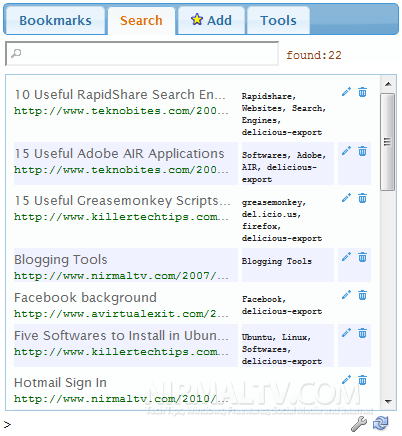Open the Facebook background bookmark title
This screenshot has height=436, width=402.
click(x=85, y=298)
